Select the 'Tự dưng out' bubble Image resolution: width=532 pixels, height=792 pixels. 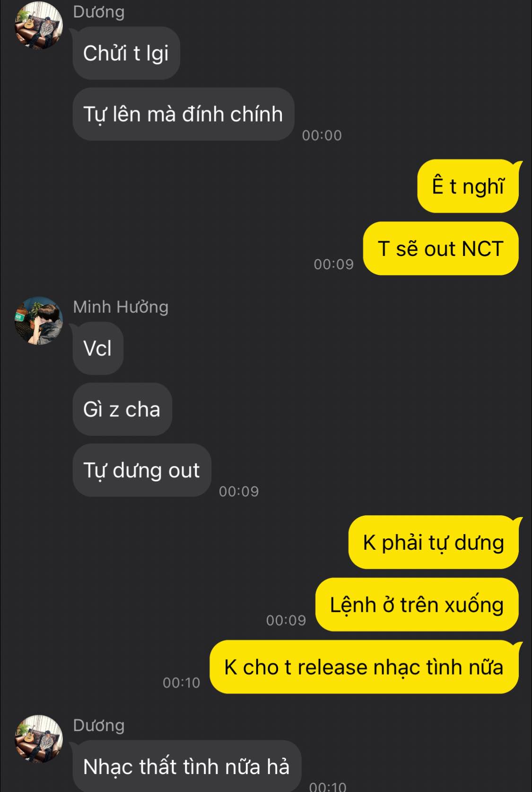click(x=142, y=470)
